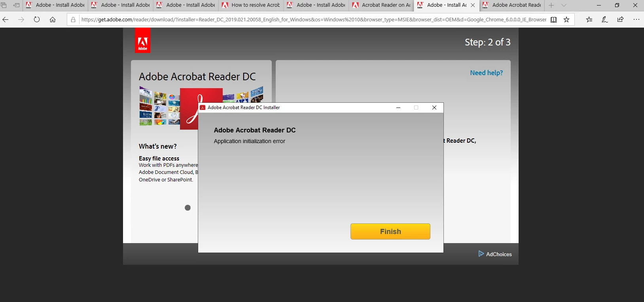Open a new tab with the plus button
The image size is (644, 302).
point(551,5)
